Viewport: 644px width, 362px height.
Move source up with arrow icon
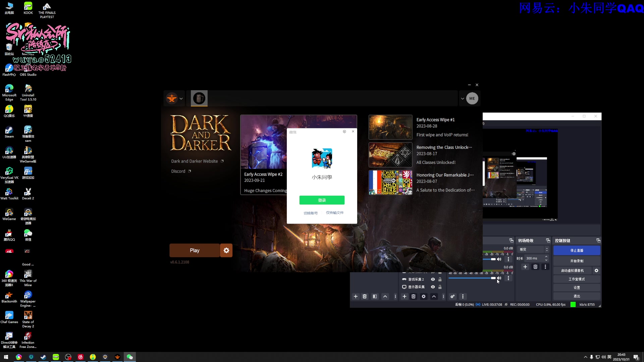click(434, 297)
